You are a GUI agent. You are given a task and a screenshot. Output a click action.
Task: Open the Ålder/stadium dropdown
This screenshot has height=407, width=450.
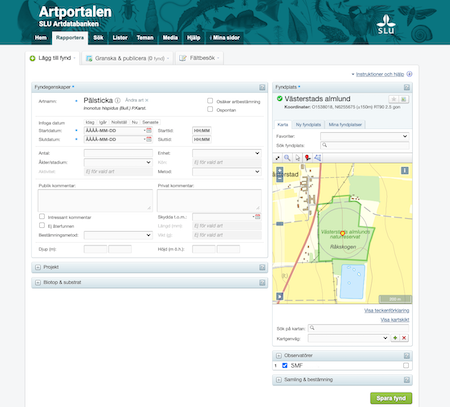118,162
